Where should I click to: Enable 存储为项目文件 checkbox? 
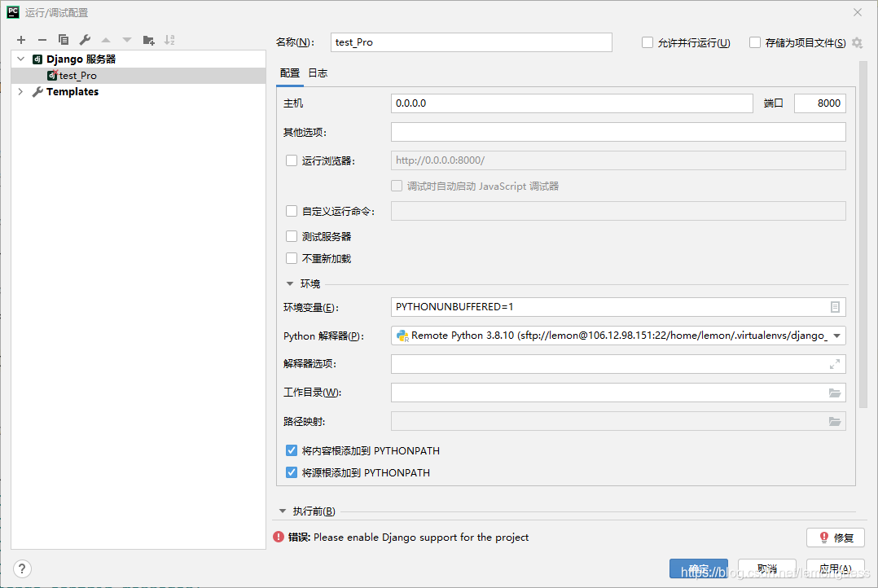(x=755, y=42)
